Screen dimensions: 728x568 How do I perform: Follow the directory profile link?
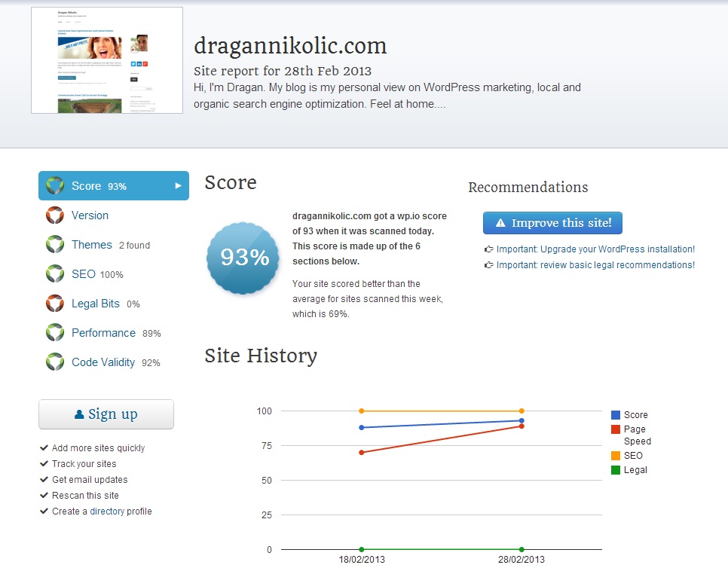107,512
